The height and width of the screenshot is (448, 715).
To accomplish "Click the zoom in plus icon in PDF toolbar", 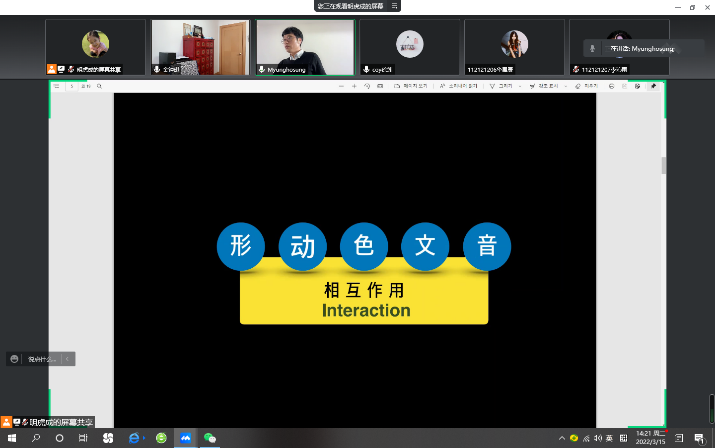I will [353, 87].
